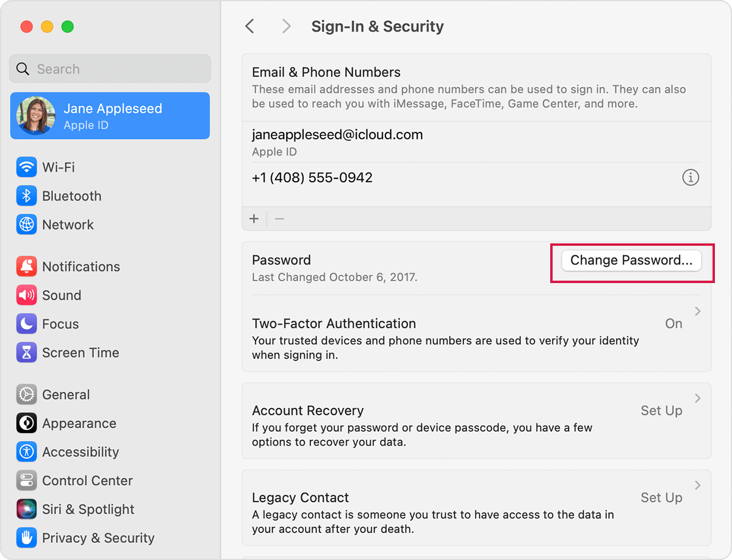Click the Change Password button
Screen dimensions: 732x560
pyautogui.click(x=632, y=260)
